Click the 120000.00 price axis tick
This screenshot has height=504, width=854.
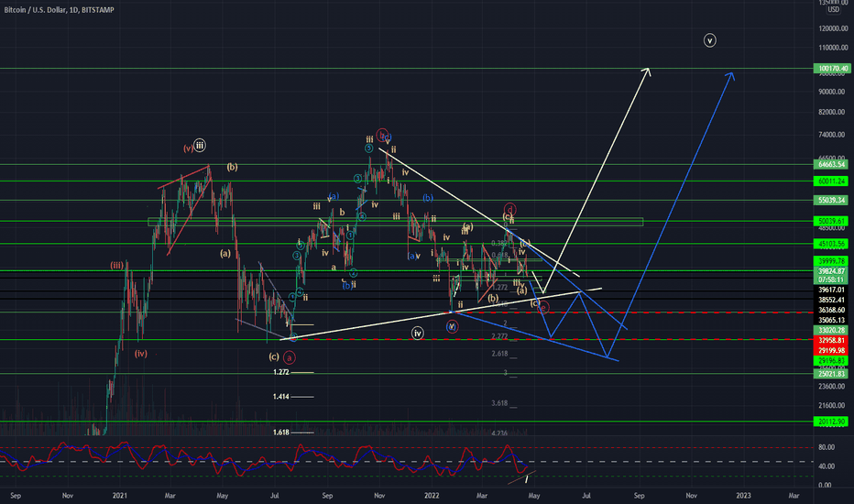point(833,28)
